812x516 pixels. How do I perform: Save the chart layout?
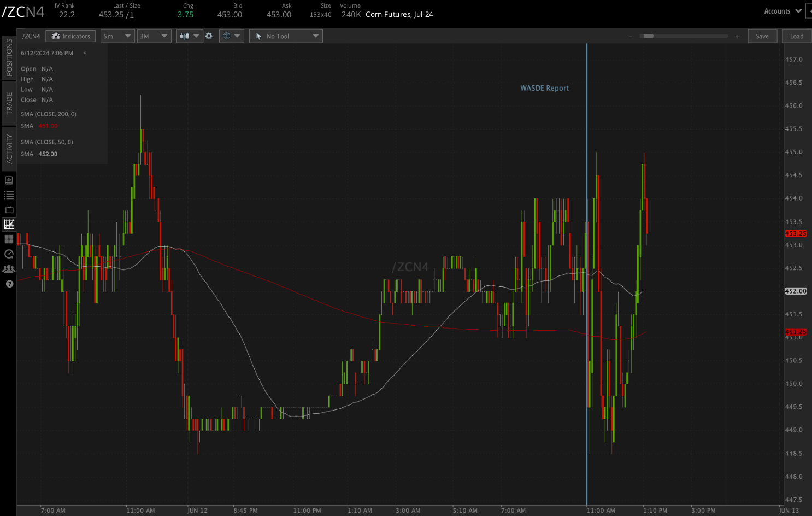[762, 36]
